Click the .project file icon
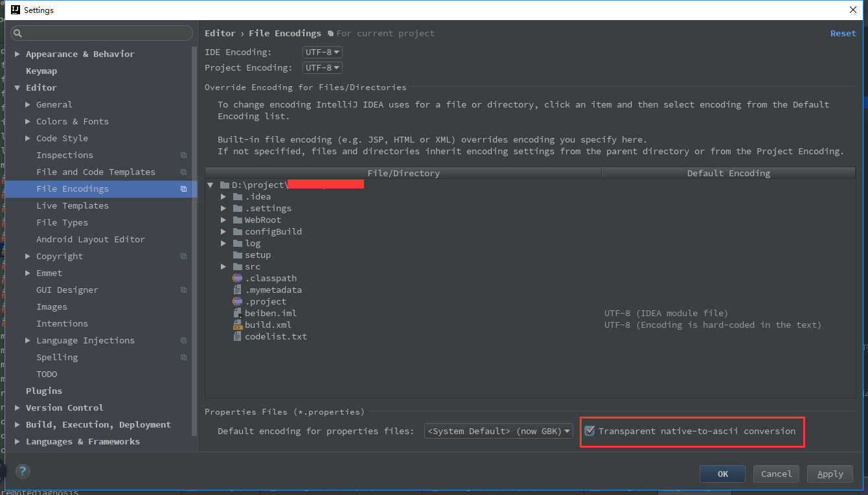This screenshot has height=495, width=868. (238, 301)
